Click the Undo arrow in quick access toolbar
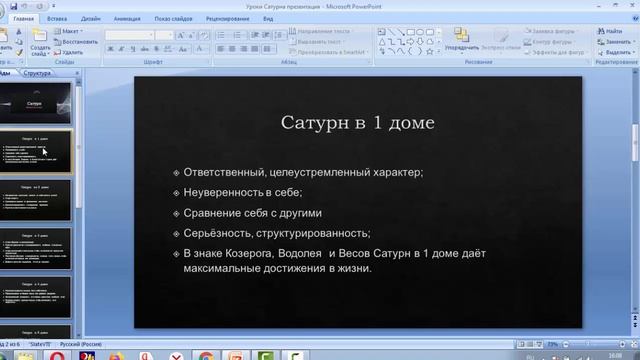Viewport: 640px width, 360px height. [x=25, y=6]
